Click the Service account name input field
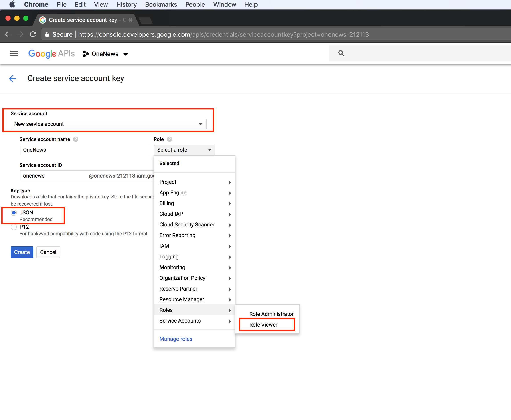 (x=83, y=150)
